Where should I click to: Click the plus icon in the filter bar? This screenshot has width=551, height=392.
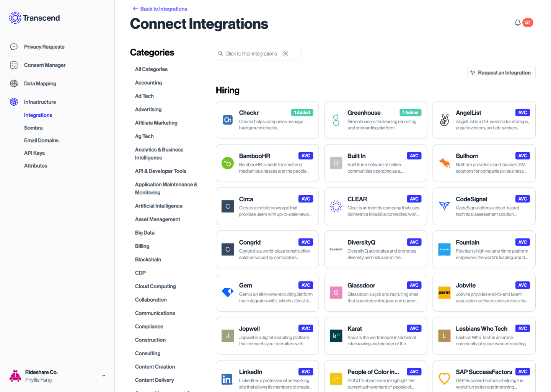[285, 54]
